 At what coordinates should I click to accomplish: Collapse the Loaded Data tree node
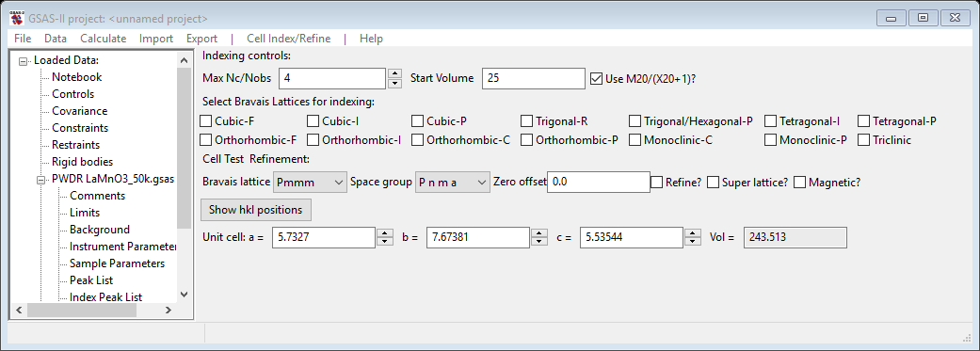point(24,60)
